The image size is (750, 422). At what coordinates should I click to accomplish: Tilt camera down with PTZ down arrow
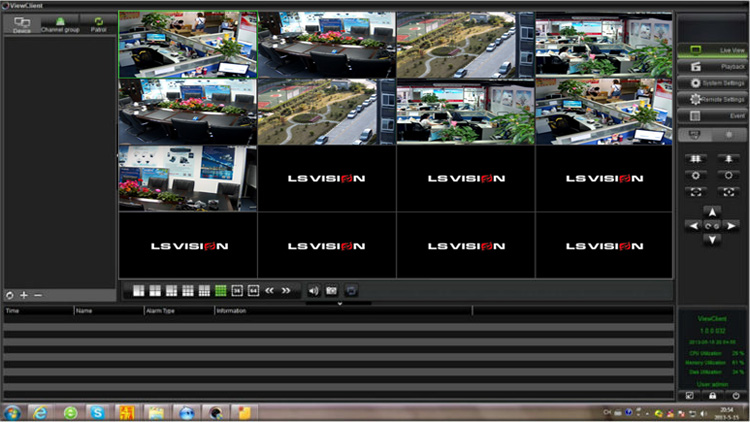[x=712, y=240]
